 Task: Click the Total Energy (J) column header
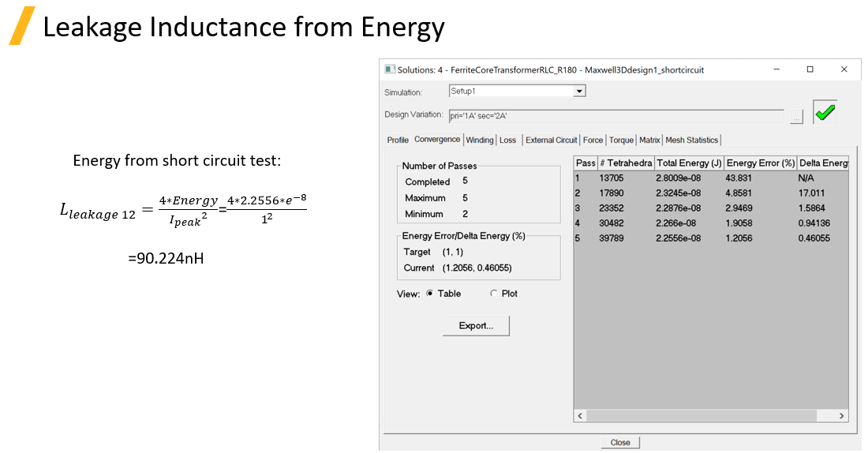click(x=689, y=163)
